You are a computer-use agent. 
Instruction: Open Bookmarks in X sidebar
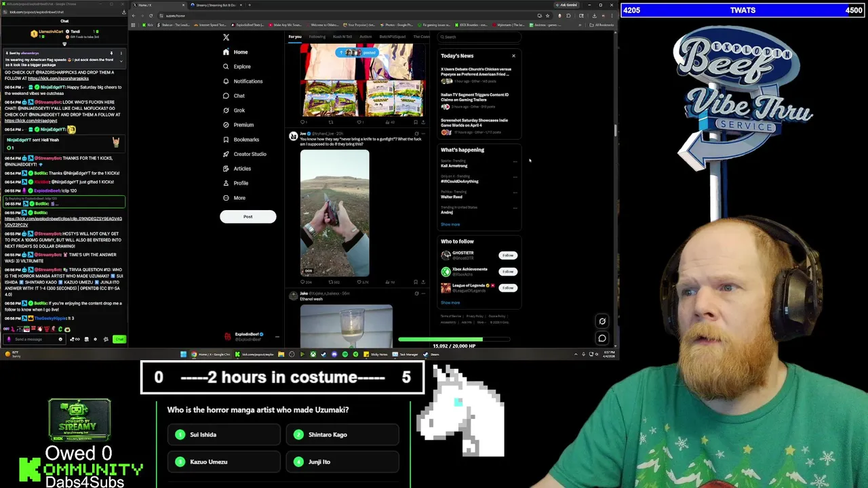pos(241,140)
